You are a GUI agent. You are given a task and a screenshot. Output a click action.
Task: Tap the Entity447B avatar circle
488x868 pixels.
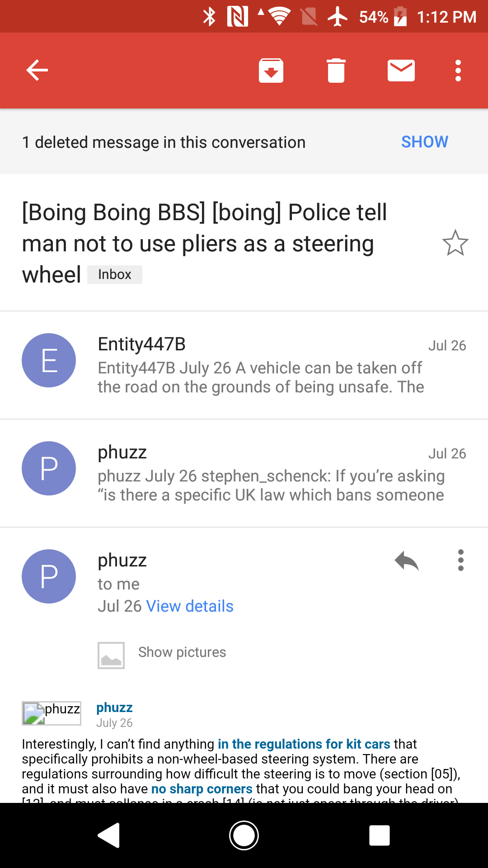pyautogui.click(x=49, y=360)
